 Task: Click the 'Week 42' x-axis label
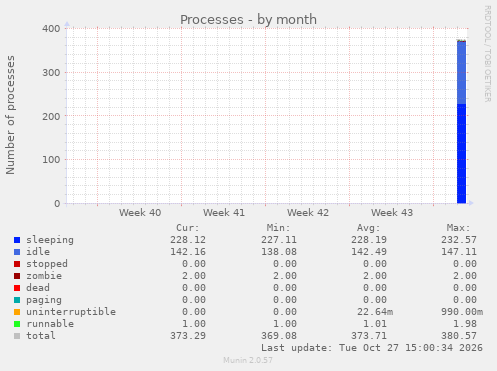coord(308,213)
